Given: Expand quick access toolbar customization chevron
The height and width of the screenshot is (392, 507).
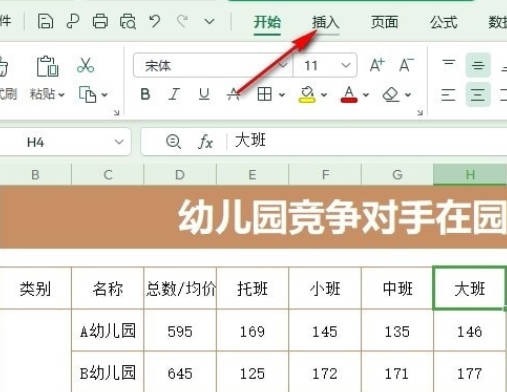Looking at the screenshot, I should pyautogui.click(x=209, y=22).
